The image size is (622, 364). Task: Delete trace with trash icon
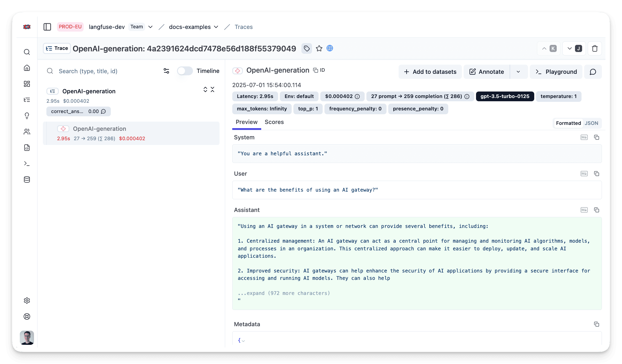595,48
